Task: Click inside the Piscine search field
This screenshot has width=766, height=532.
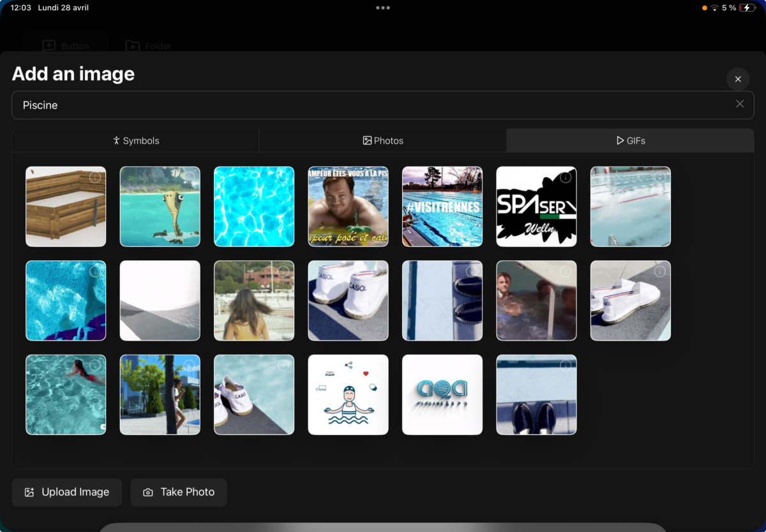Action: [x=383, y=105]
